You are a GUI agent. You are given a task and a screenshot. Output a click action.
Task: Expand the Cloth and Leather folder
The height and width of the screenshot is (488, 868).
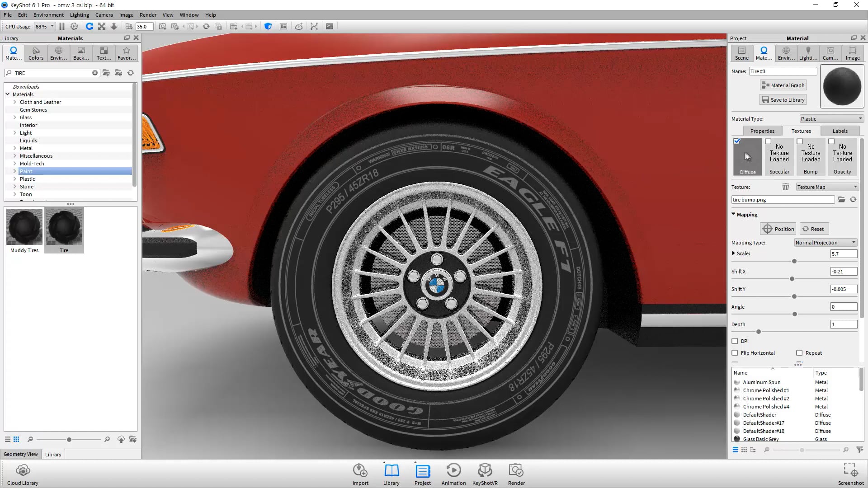click(14, 102)
